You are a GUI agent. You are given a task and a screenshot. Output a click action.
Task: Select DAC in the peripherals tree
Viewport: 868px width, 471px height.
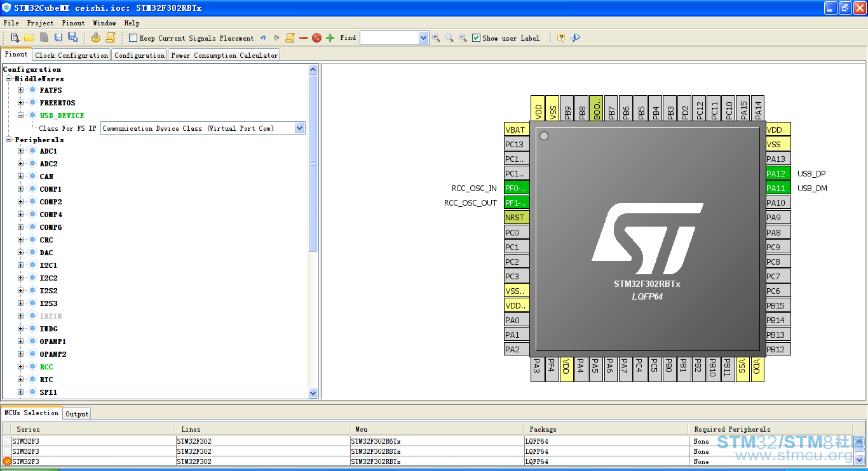point(46,253)
